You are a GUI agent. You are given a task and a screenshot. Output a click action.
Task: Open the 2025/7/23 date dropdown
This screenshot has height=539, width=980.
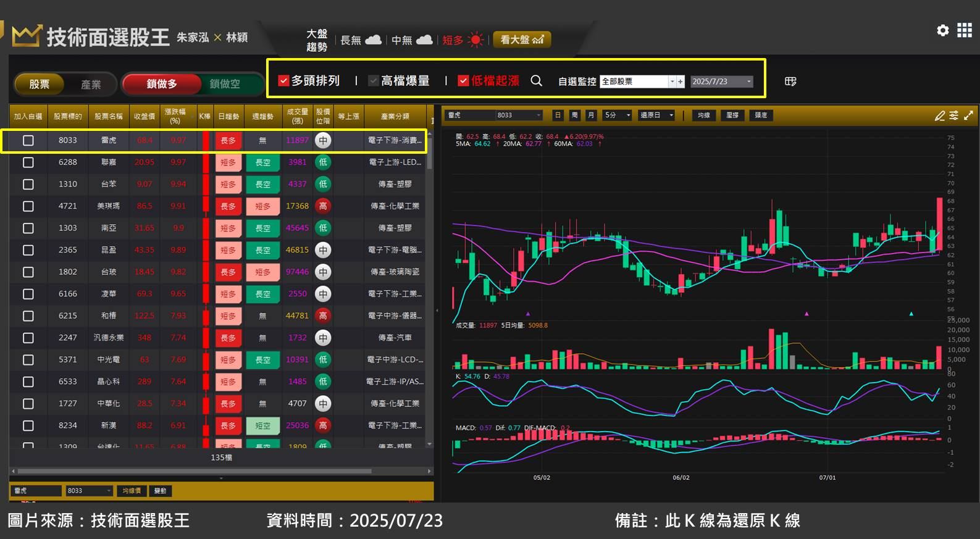point(748,81)
